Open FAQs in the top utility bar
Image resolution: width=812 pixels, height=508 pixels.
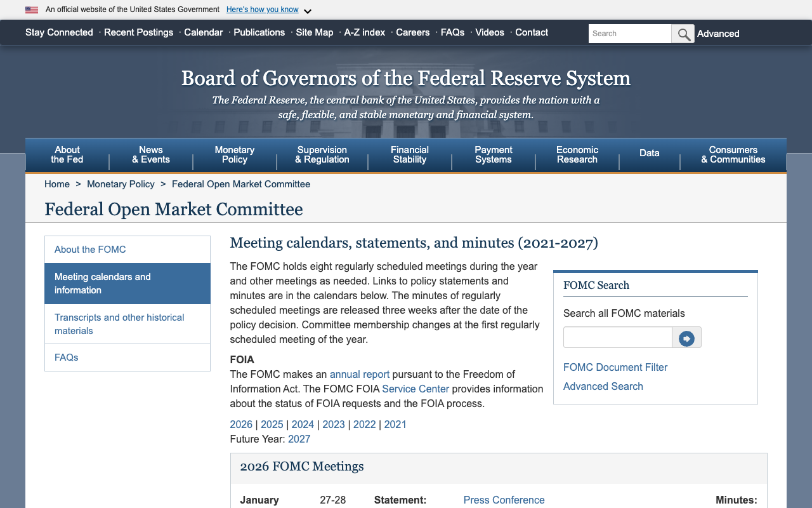tap(453, 32)
